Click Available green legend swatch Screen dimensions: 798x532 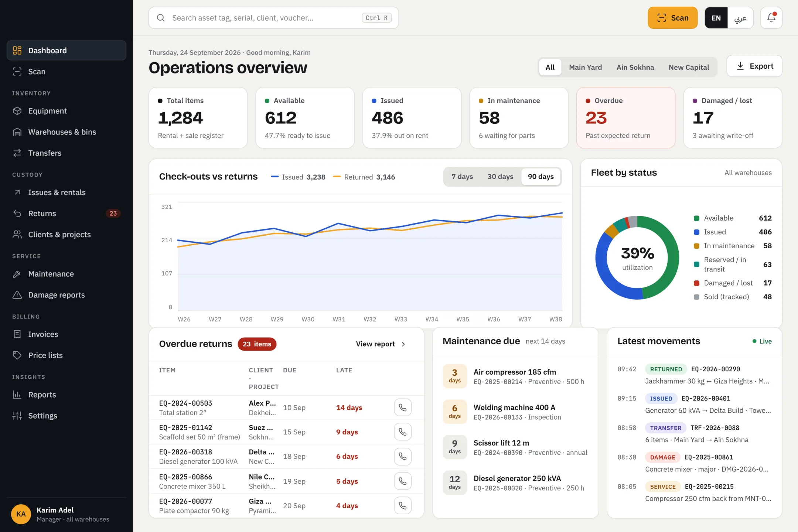(696, 218)
